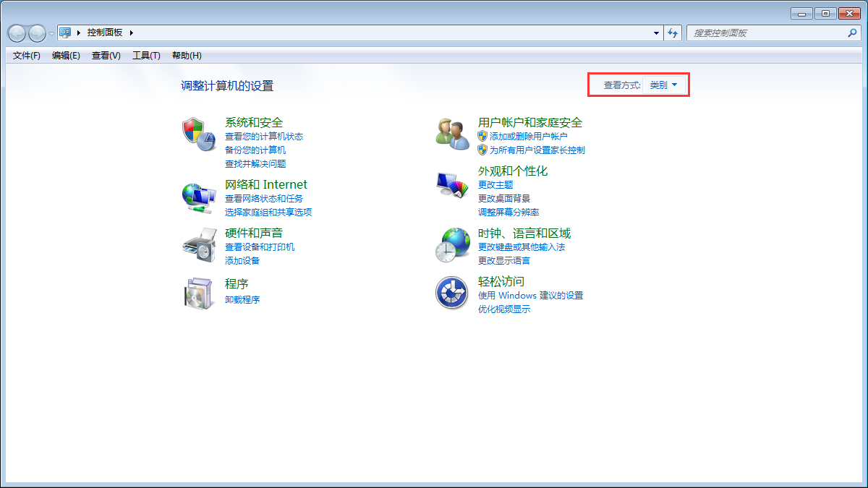Open the 外观和个性化 monitor icon
The image size is (868, 488).
(x=453, y=184)
